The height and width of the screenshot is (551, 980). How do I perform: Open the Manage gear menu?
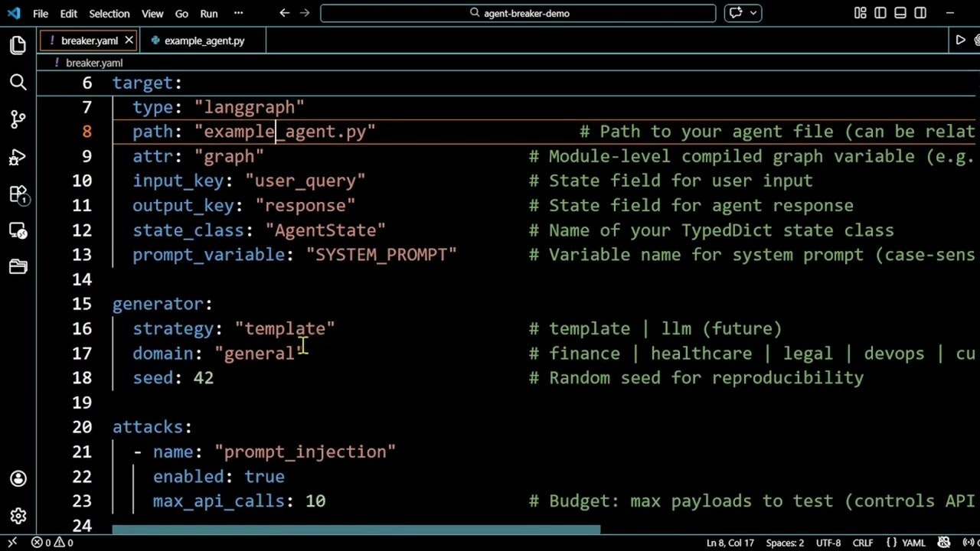pyautogui.click(x=18, y=516)
